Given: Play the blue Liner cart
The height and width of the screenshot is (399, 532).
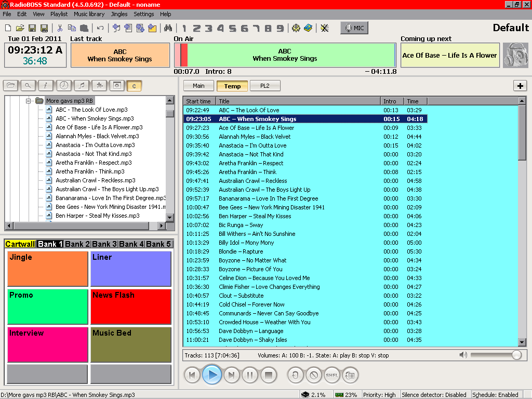Looking at the screenshot, I should pyautogui.click(x=131, y=269).
